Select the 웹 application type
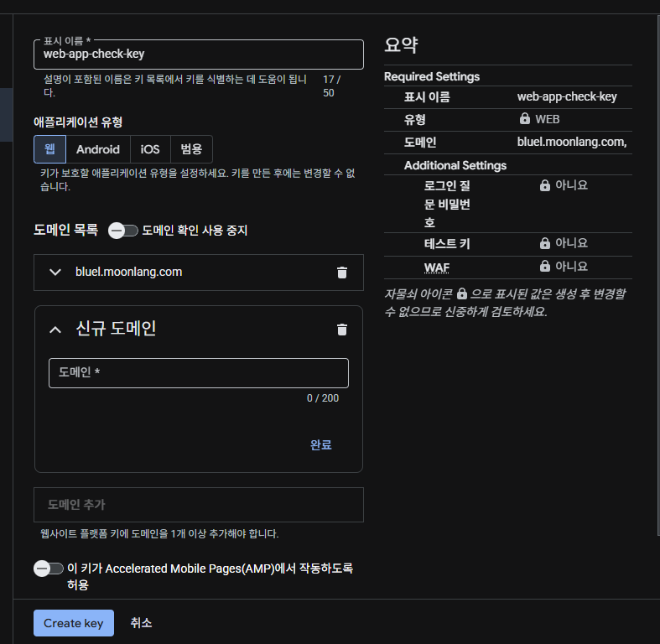The height and width of the screenshot is (644, 660). click(x=49, y=149)
